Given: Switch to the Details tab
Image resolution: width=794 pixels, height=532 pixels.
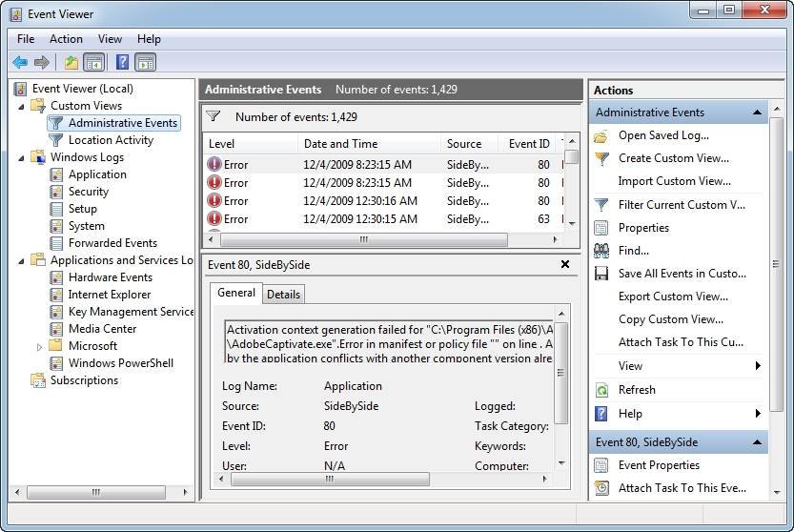Looking at the screenshot, I should coord(283,295).
